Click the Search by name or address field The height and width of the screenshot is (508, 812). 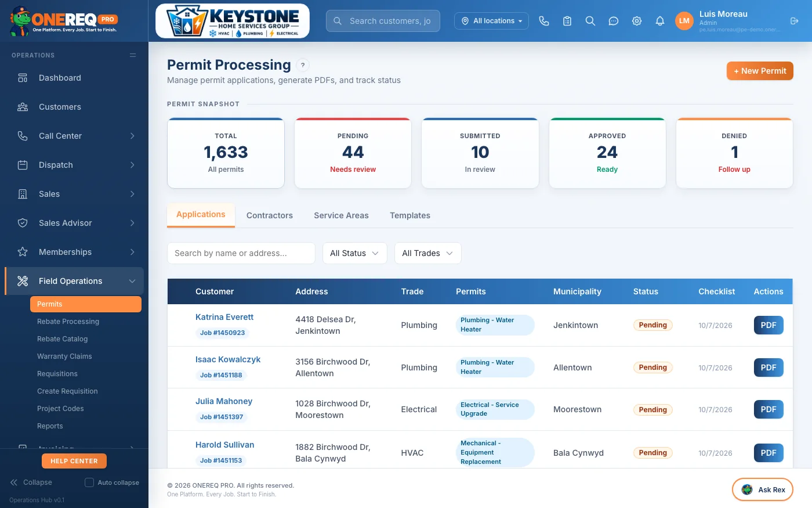pyautogui.click(x=241, y=253)
